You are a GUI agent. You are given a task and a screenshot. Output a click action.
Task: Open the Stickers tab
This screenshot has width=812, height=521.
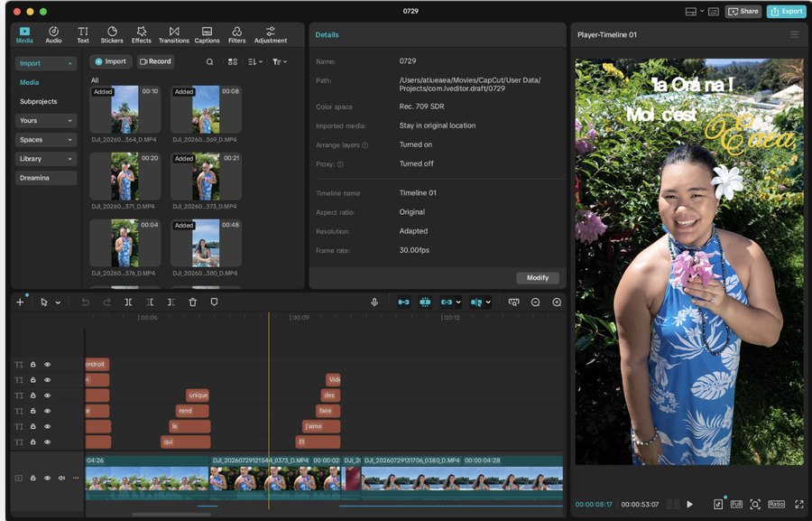point(112,34)
